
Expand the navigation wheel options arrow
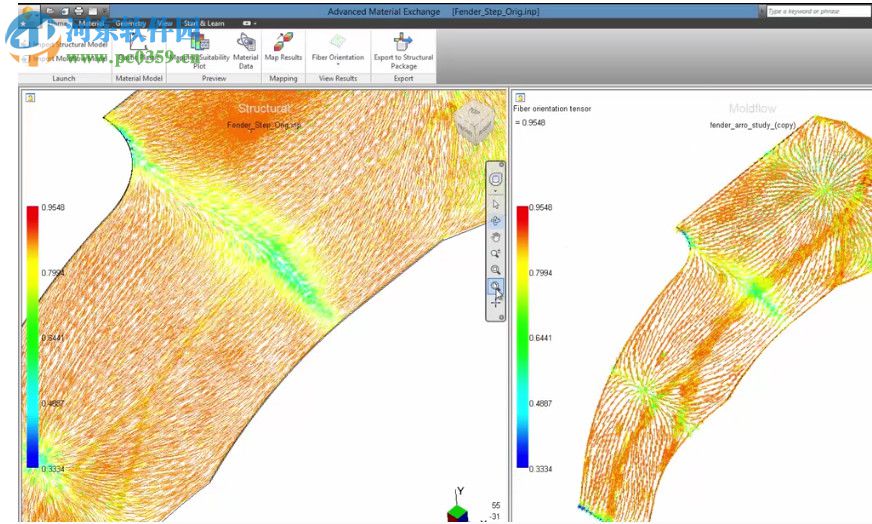click(496, 191)
